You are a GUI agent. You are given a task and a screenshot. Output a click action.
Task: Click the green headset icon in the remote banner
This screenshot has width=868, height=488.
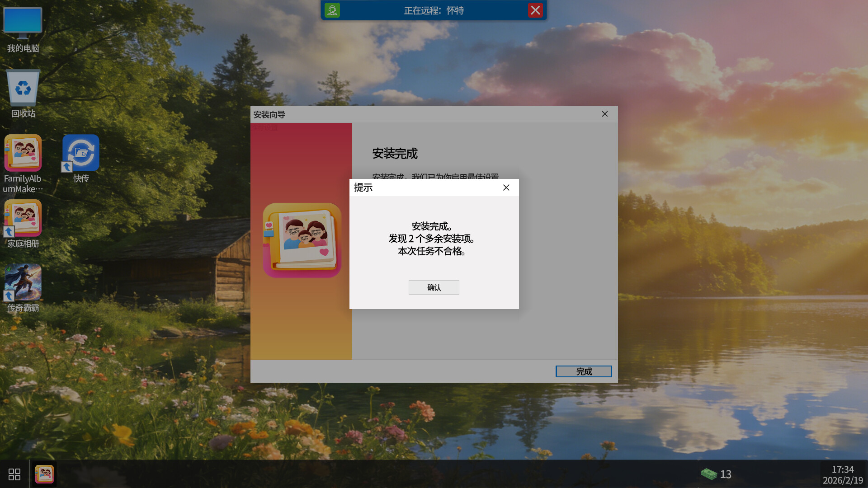[332, 10]
